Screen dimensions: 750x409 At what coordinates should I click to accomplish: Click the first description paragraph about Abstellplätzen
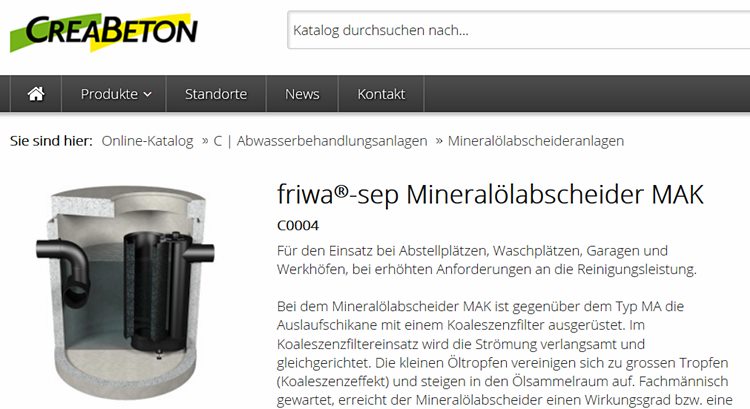pos(486,260)
